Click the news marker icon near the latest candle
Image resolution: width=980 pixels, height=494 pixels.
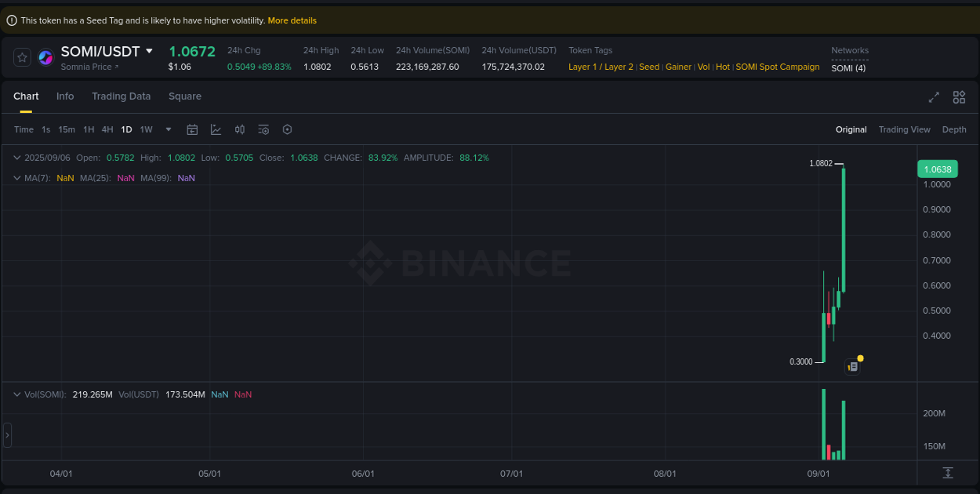tap(852, 365)
